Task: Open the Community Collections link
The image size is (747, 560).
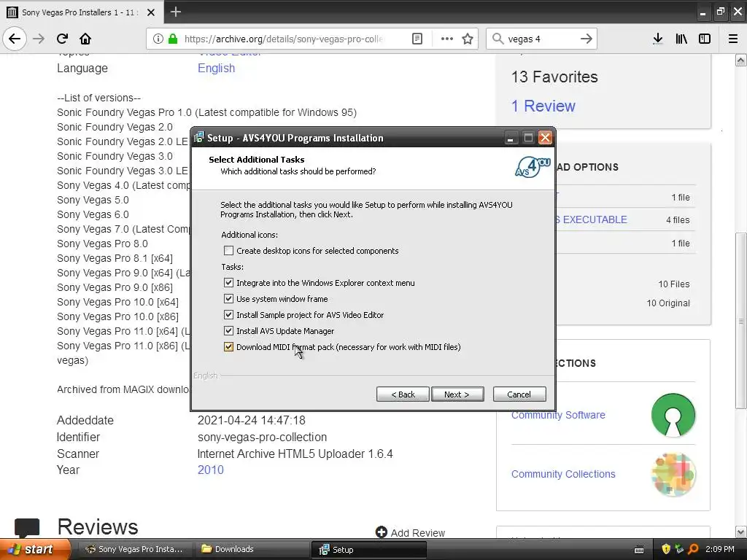Action: tap(563, 474)
